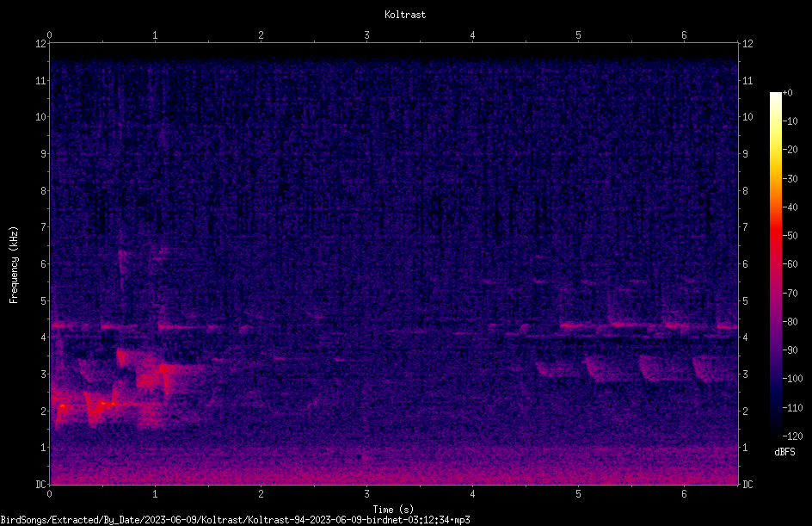Click the 2 tick label on the left frequency axis
The width and height of the screenshot is (812, 526).
click(43, 411)
